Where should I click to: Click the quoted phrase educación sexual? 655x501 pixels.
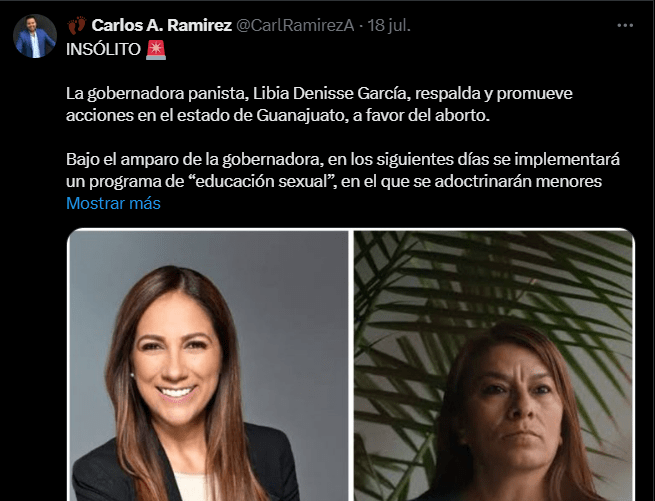click(262, 181)
